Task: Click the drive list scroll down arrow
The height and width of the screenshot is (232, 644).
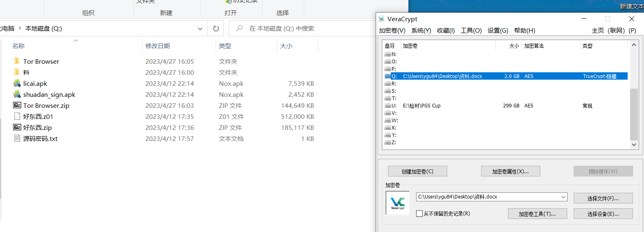Action: tap(634, 144)
